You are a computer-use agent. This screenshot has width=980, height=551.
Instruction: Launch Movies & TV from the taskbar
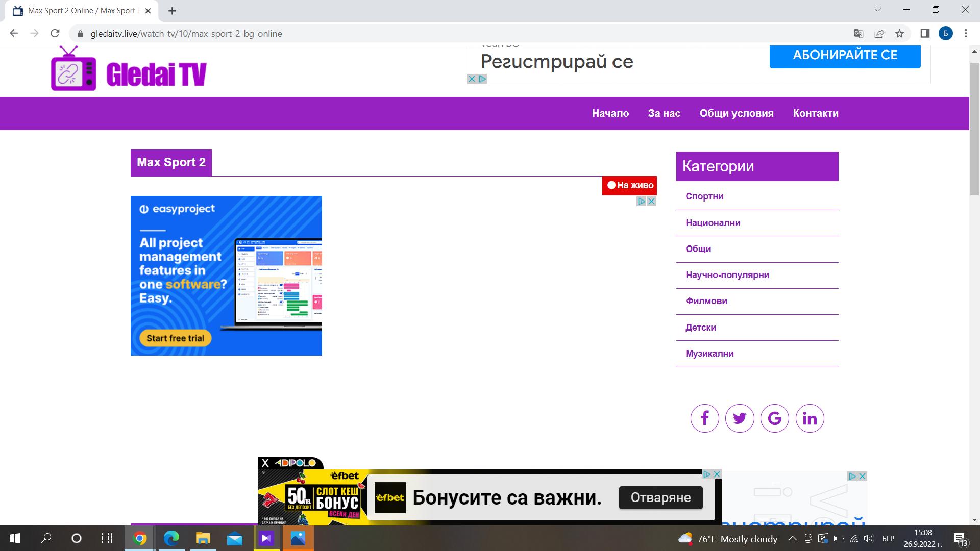[266, 538]
